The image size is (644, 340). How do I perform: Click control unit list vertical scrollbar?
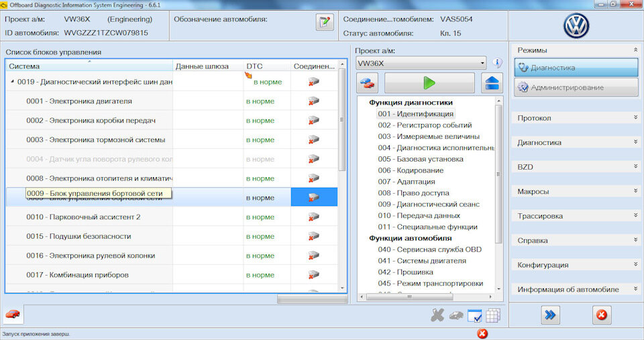pos(342,120)
